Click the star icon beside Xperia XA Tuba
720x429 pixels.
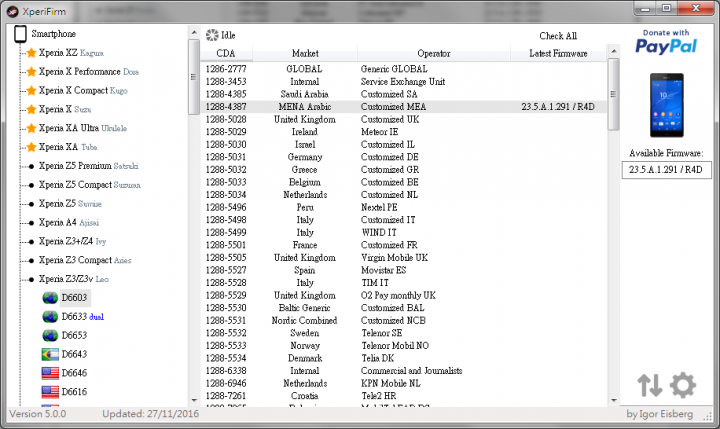pyautogui.click(x=31, y=147)
